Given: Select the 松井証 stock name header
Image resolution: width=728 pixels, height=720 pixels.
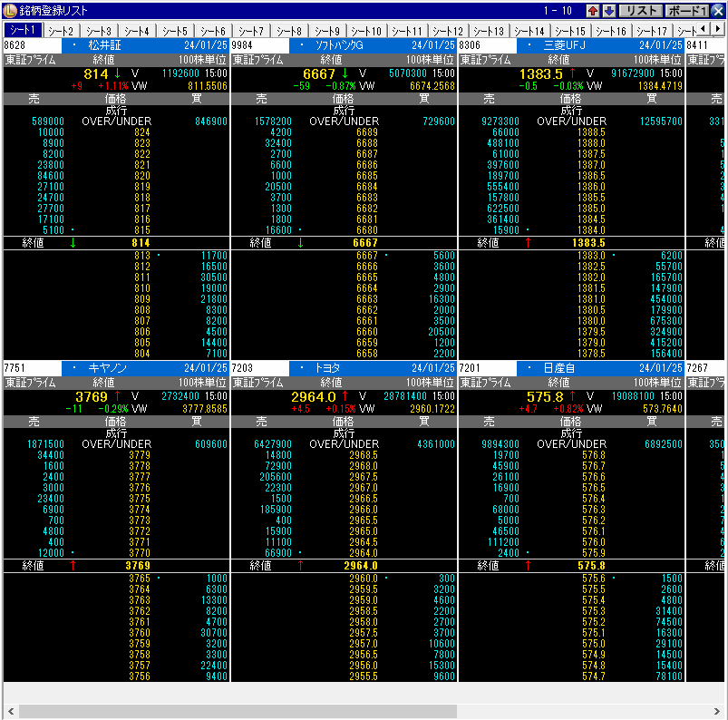Looking at the screenshot, I should coord(105,45).
